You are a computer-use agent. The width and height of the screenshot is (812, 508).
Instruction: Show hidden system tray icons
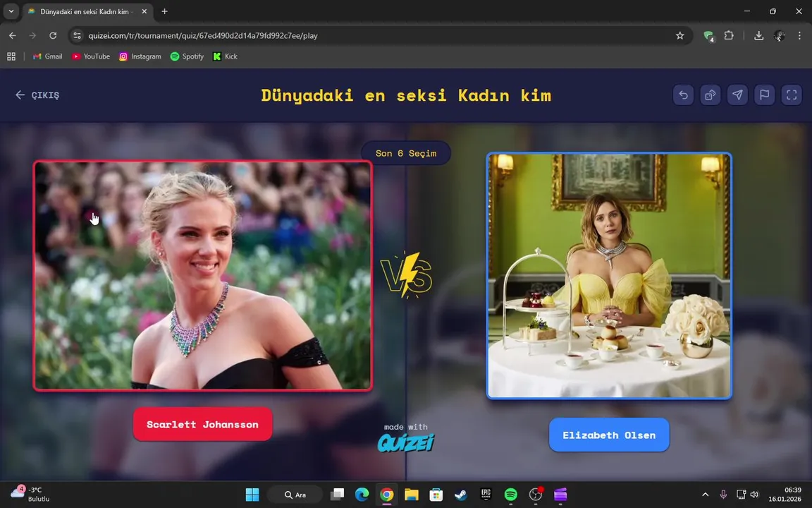click(706, 495)
